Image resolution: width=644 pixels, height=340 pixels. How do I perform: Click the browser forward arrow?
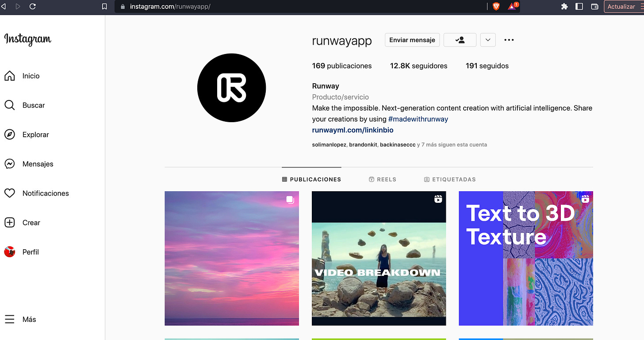coord(18,7)
